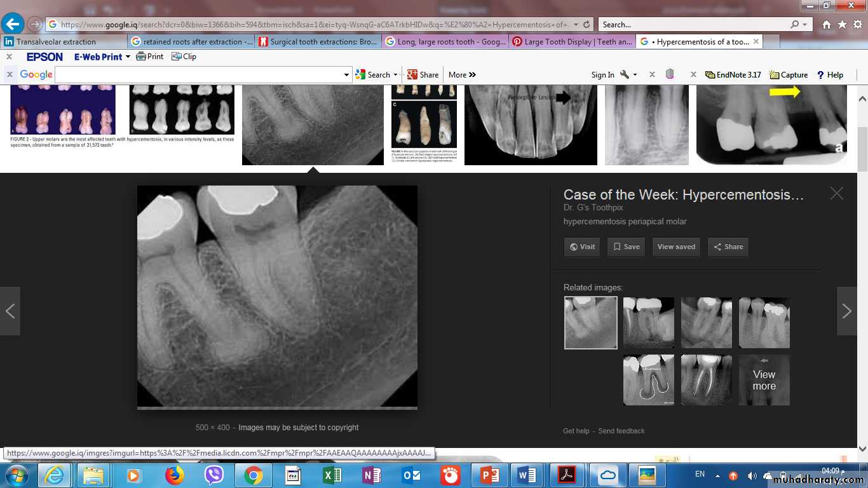Image resolution: width=868 pixels, height=488 pixels.
Task: Click the Internet Explorer back arrow button
Action: (x=12, y=24)
